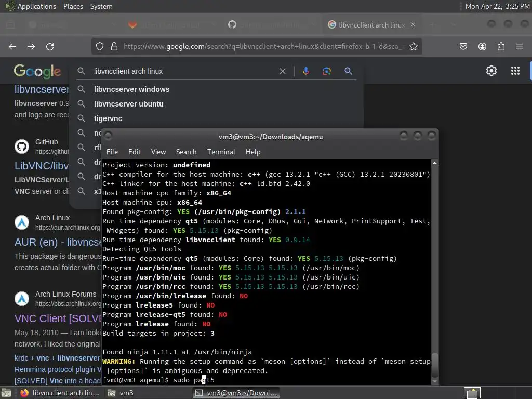The width and height of the screenshot is (532, 399).
Task: Open the terminal Help menu
Action: [x=253, y=152]
